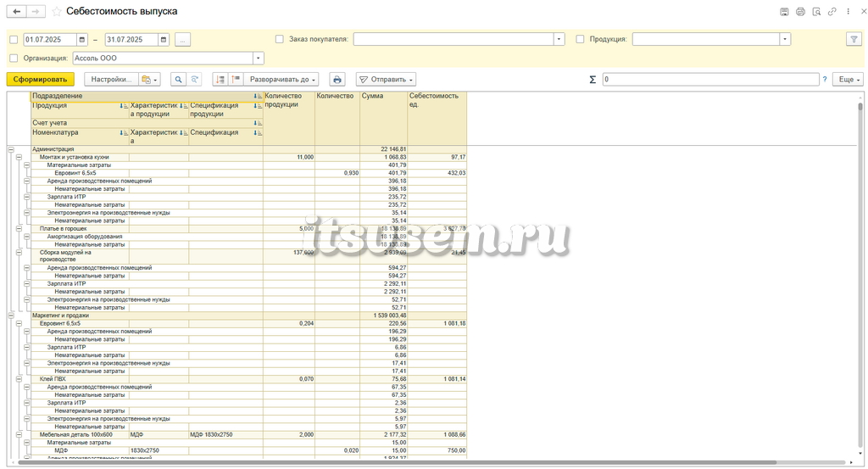Collapse the Монтаж и установка кухни row
Image resolution: width=868 pixels, height=469 pixels.
(x=19, y=157)
